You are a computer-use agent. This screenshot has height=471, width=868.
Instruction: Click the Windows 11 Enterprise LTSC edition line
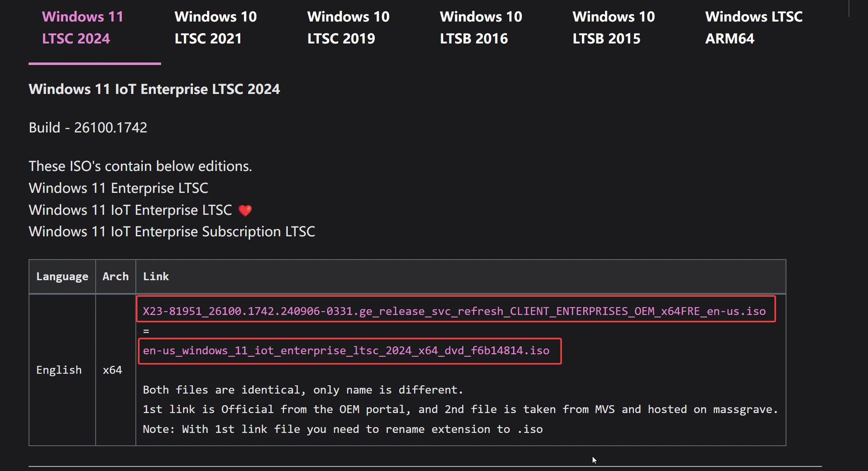(x=118, y=188)
